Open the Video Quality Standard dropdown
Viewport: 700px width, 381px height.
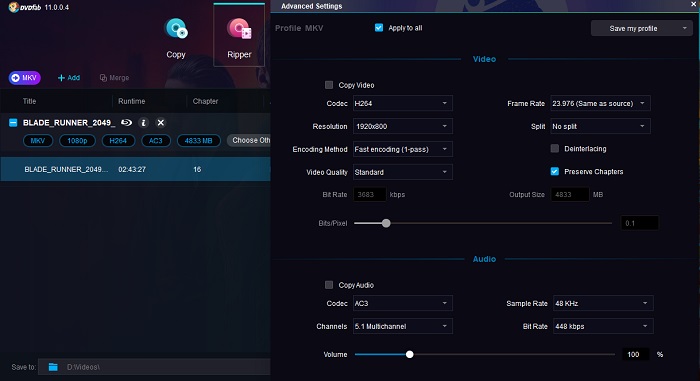403,172
